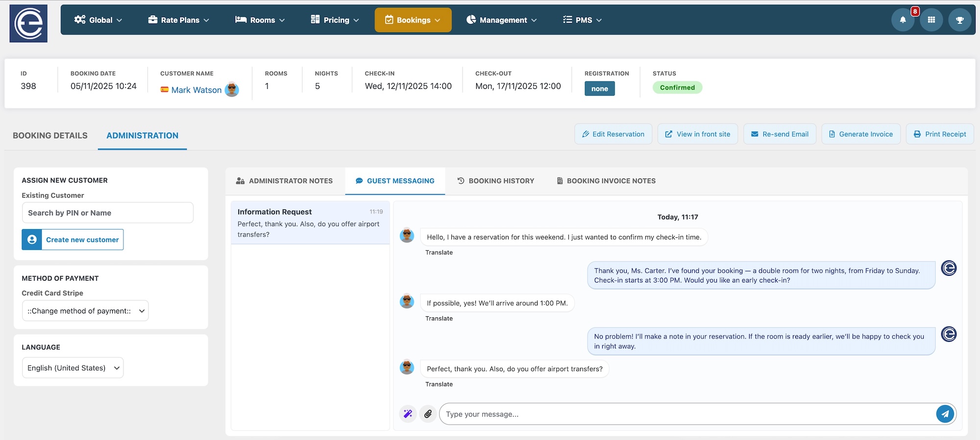Expand the Bookings navigation menu
This screenshot has width=980, height=440.
pos(413,20)
